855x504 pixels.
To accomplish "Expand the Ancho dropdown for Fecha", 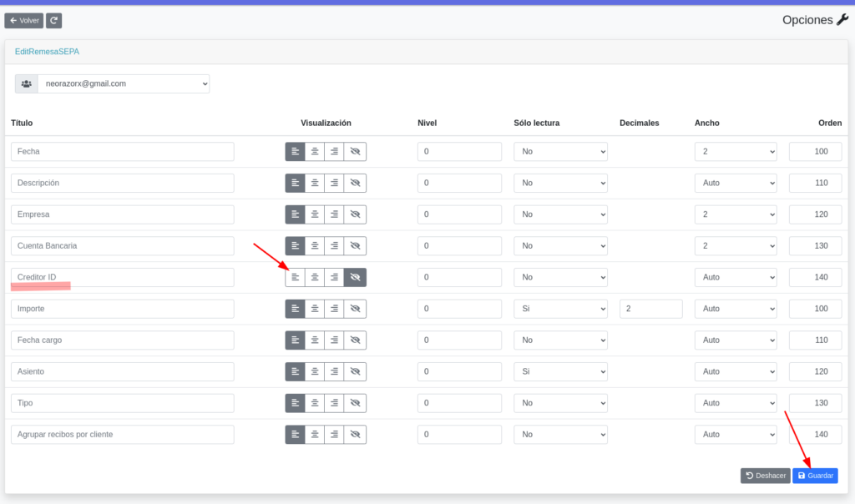I will tap(735, 152).
